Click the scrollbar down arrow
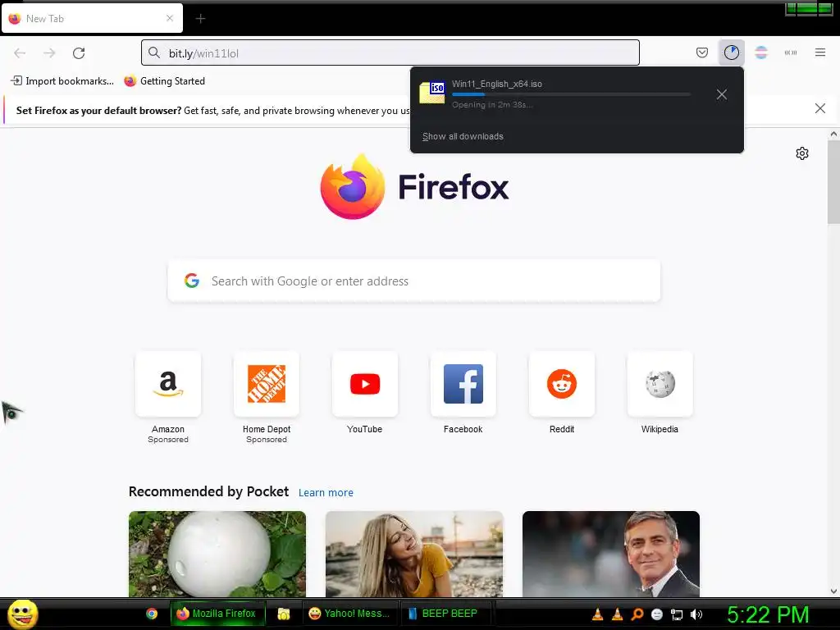 (833, 591)
